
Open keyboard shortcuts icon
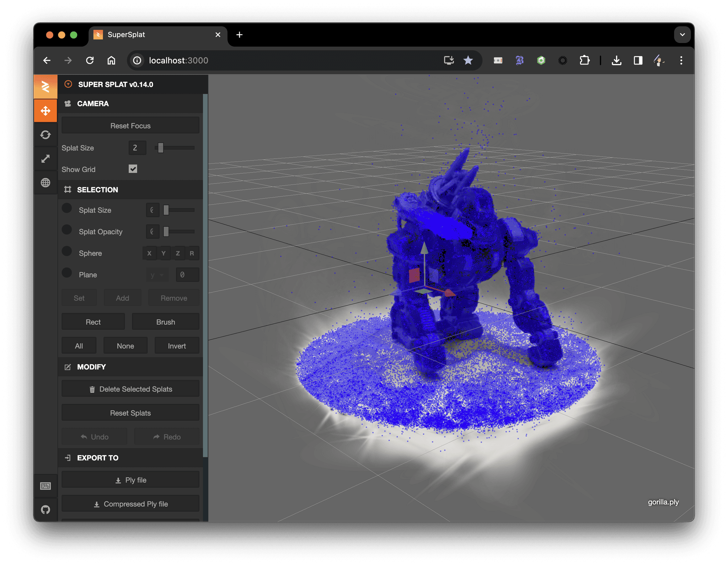pos(45,486)
